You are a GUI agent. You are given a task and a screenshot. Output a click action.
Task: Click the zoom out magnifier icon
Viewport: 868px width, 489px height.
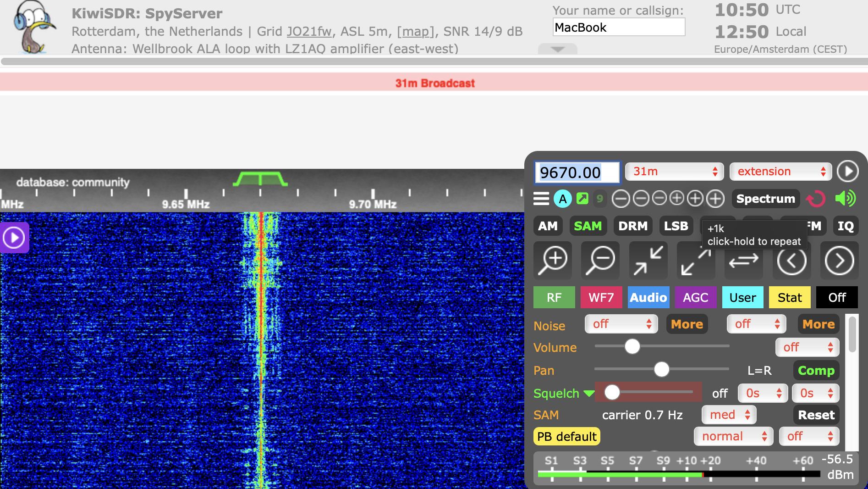tap(600, 261)
